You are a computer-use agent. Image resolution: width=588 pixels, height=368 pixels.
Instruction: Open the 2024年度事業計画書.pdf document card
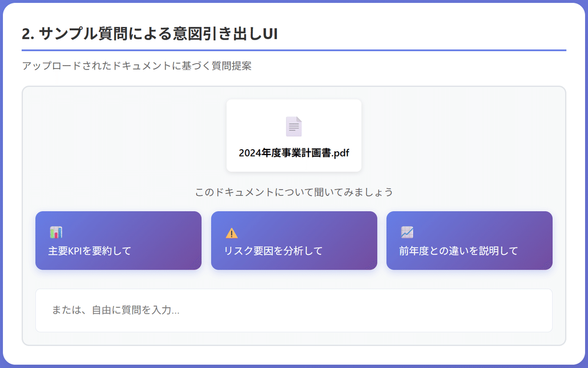[294, 135]
